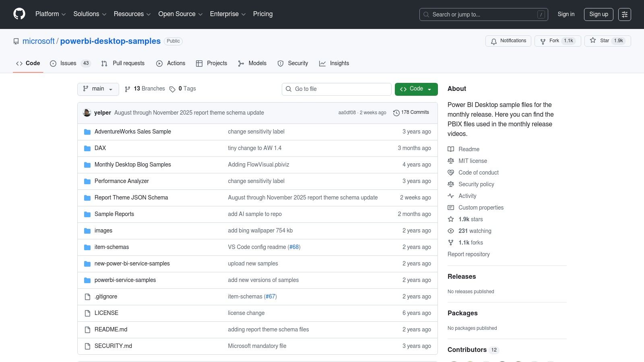The width and height of the screenshot is (644, 362).
Task: Click the Notifications bell icon
Action: point(494,41)
